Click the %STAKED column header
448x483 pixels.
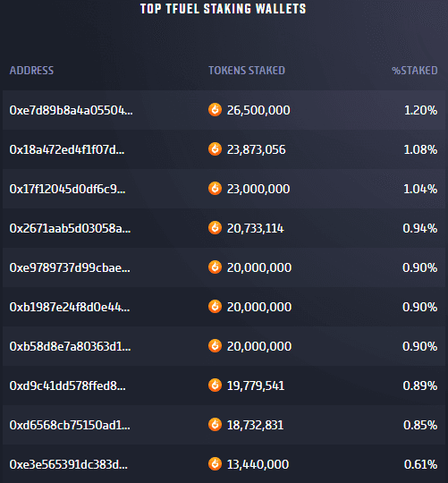(x=414, y=71)
